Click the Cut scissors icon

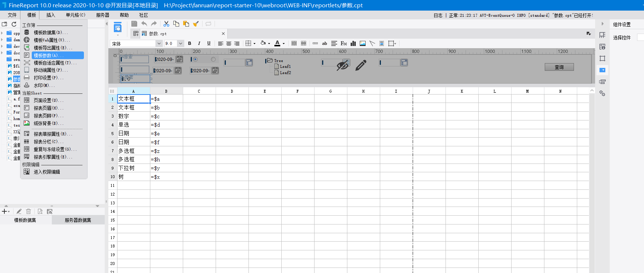[166, 24]
